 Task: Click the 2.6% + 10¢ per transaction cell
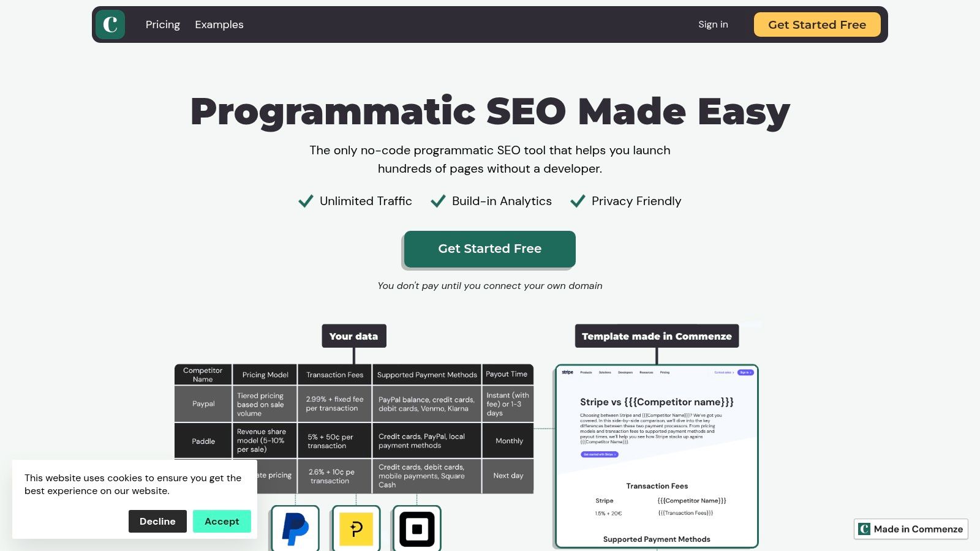(335, 476)
